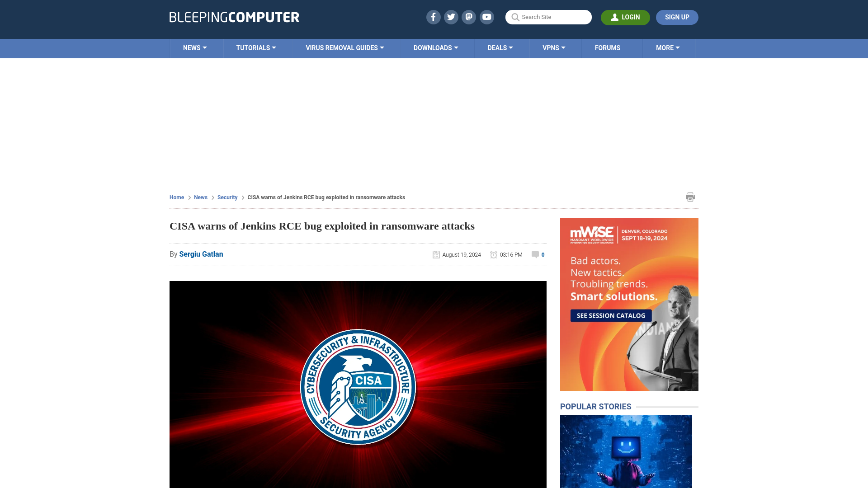This screenshot has height=488, width=868.
Task: Click the author link Sergiu Gatlan
Action: [201, 254]
